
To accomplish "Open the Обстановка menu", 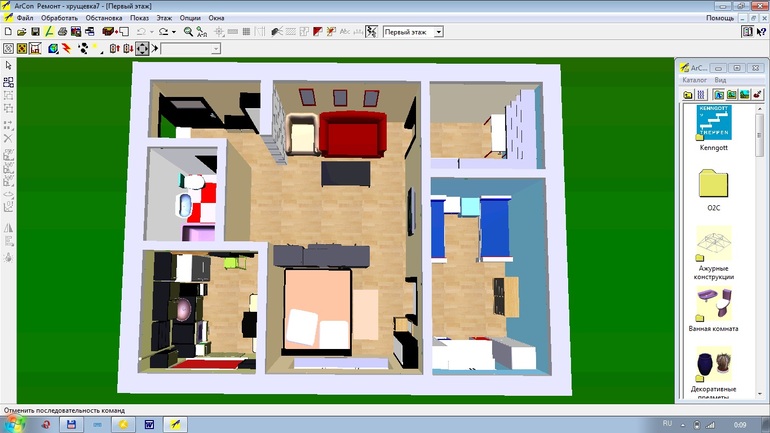I will tap(104, 18).
